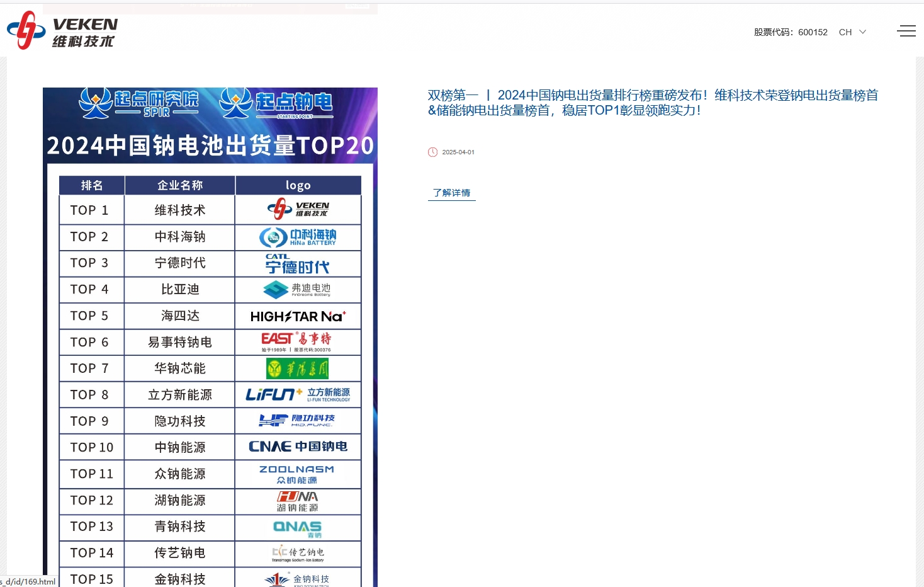Open the TOP20 ranking image thumbnail title
Viewport: 924px width, 587px height.
(210, 145)
